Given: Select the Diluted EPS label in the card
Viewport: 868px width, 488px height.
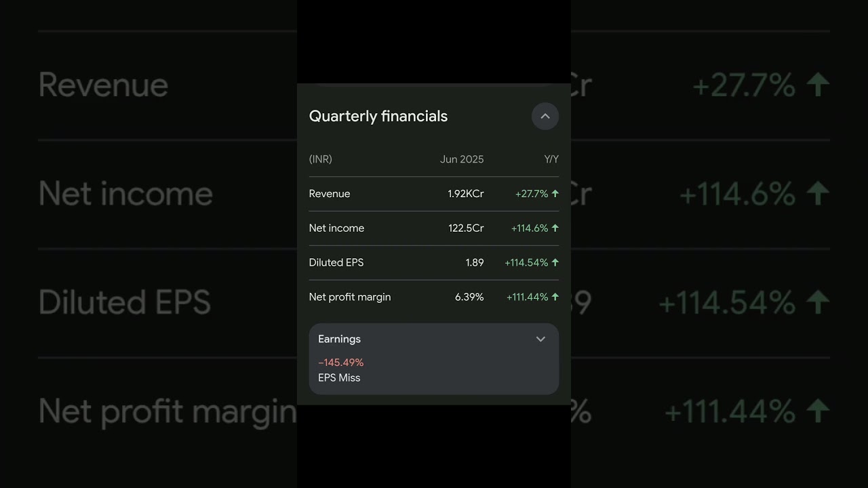Looking at the screenshot, I should [336, 262].
